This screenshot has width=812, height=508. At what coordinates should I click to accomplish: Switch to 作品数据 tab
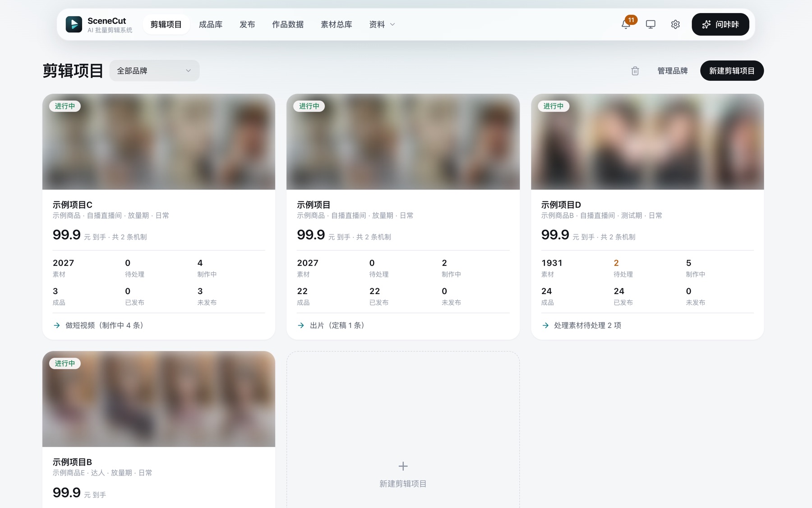(x=288, y=24)
